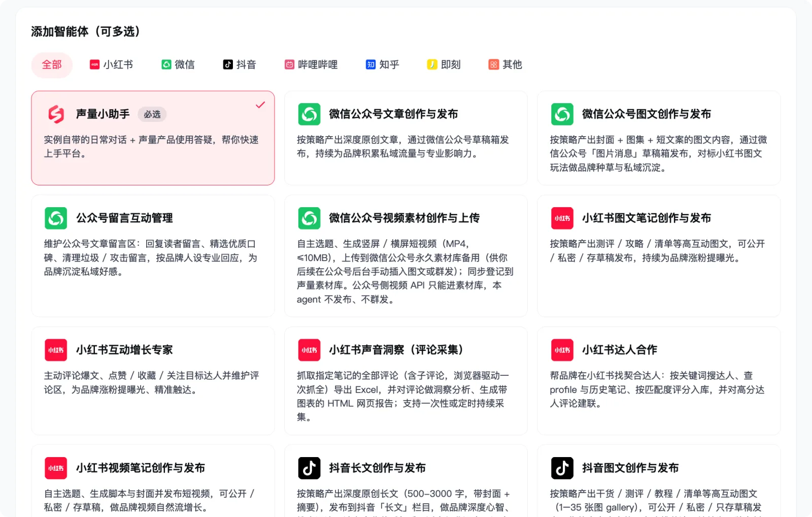Choose the 抖音长文创作与发布 title
Screen dimensions: 812x517
click(377, 468)
